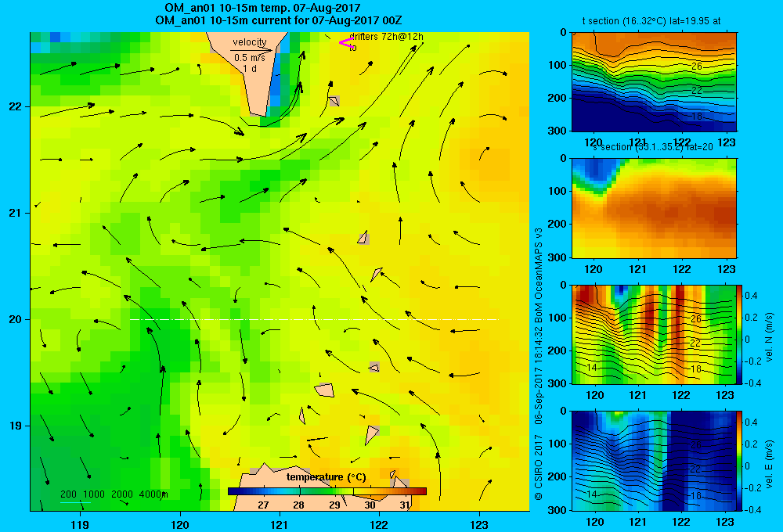Click the '0.4' tick on vel. N scale
Screen dimensions: 783x532
tap(751, 296)
